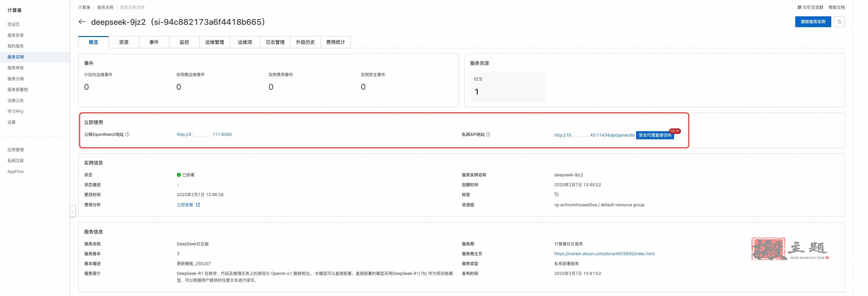Click help icon beside 公网OpenWebUI地址
Viewport: 868px width, 296px height.
click(x=127, y=135)
